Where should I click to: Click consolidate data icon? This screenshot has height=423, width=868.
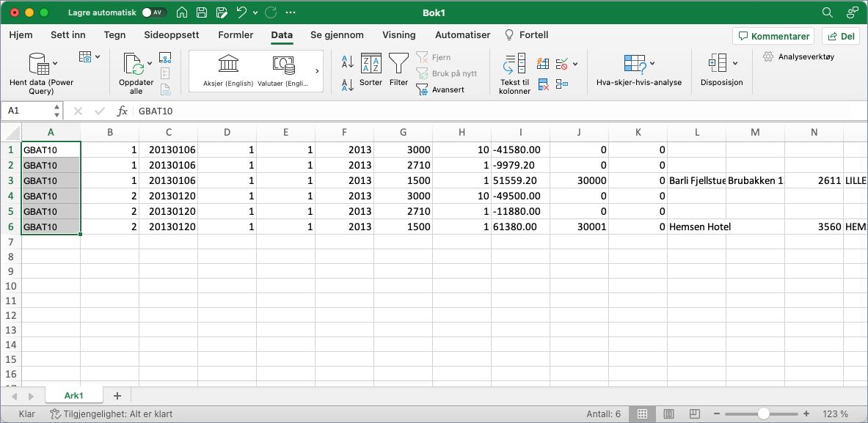(562, 84)
